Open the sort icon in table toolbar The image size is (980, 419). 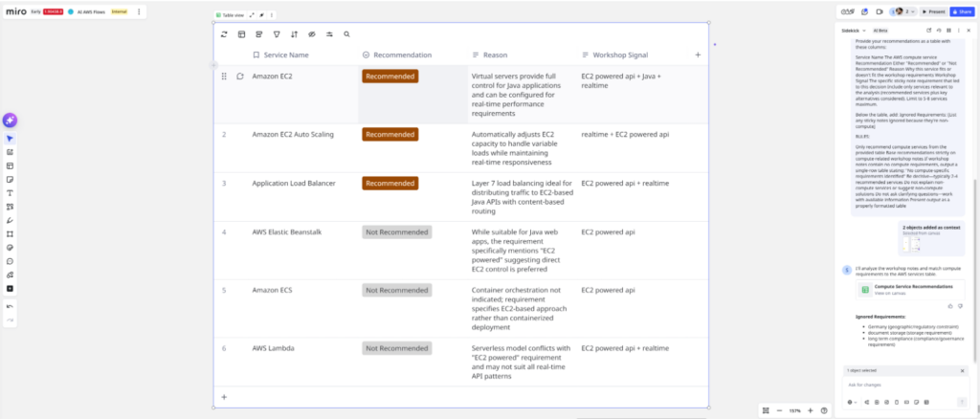click(x=295, y=33)
